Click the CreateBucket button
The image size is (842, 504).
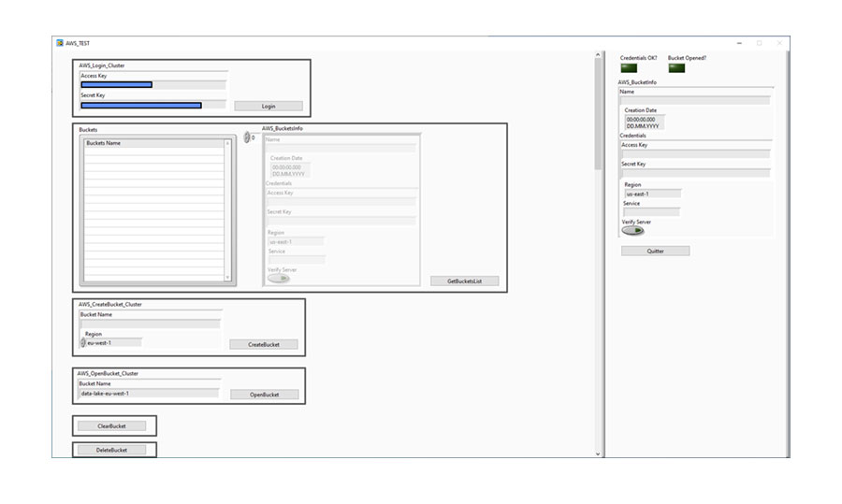263,345
